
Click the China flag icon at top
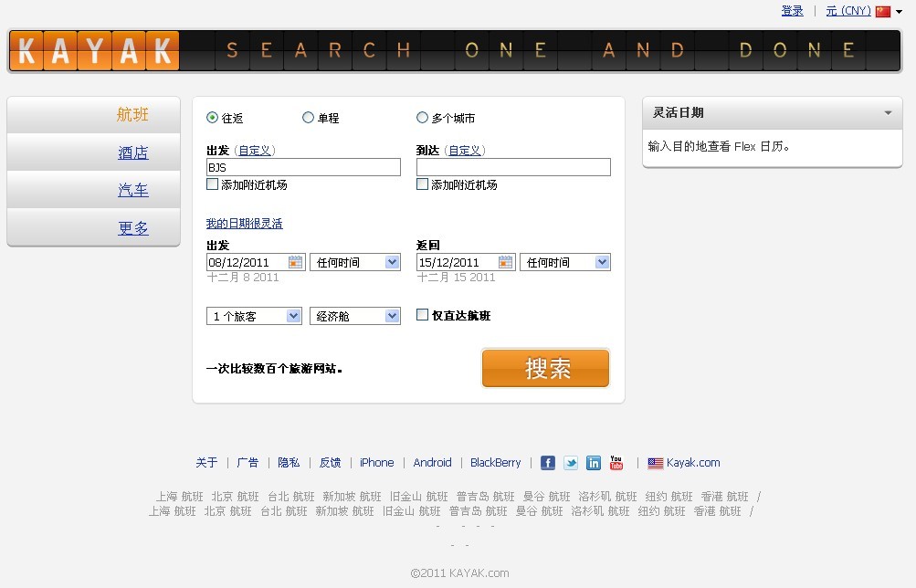[883, 12]
